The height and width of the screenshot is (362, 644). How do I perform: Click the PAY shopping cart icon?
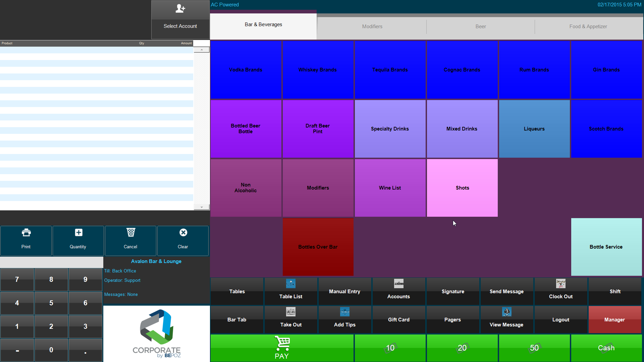(x=282, y=343)
